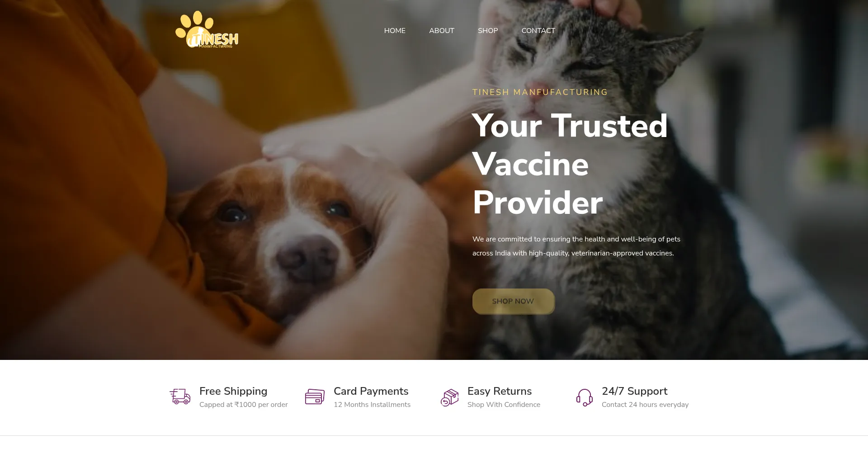Click 'Capped at ₹1000 per order' text

pyautogui.click(x=244, y=405)
